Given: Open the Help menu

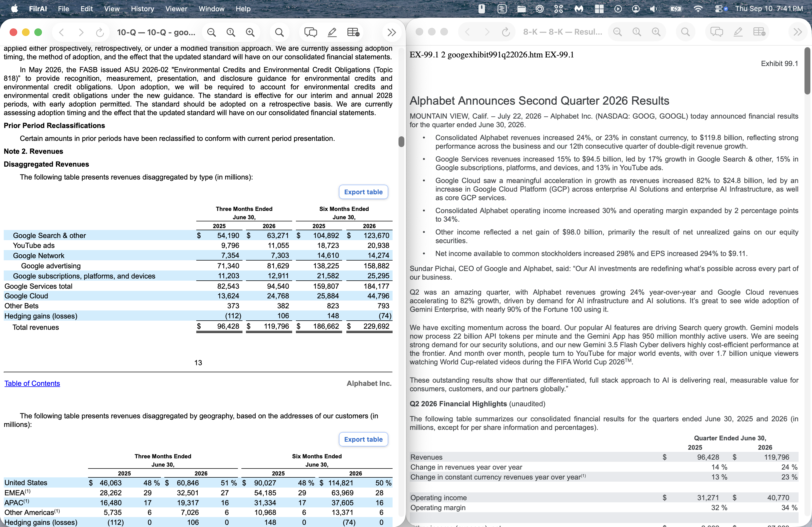Looking at the screenshot, I should (243, 9).
